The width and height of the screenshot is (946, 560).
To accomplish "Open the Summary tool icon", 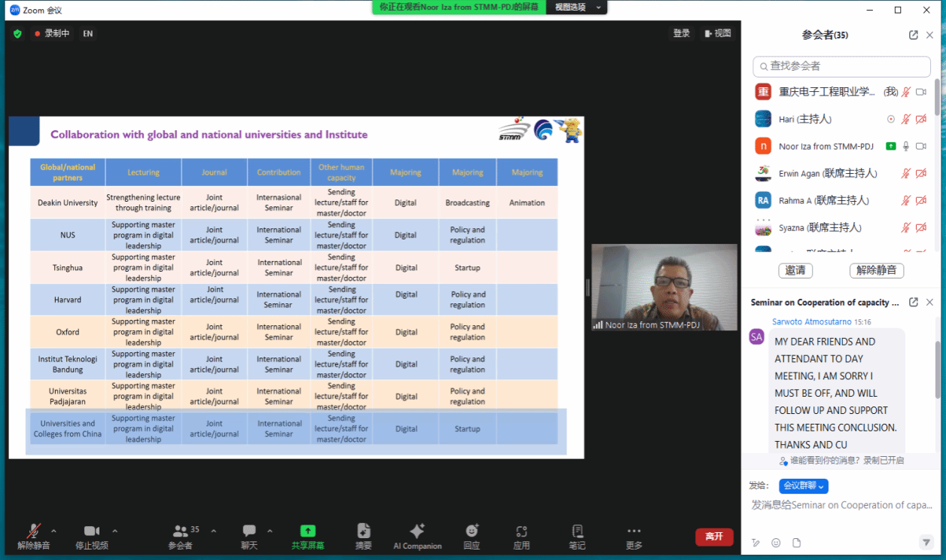I will (x=364, y=531).
